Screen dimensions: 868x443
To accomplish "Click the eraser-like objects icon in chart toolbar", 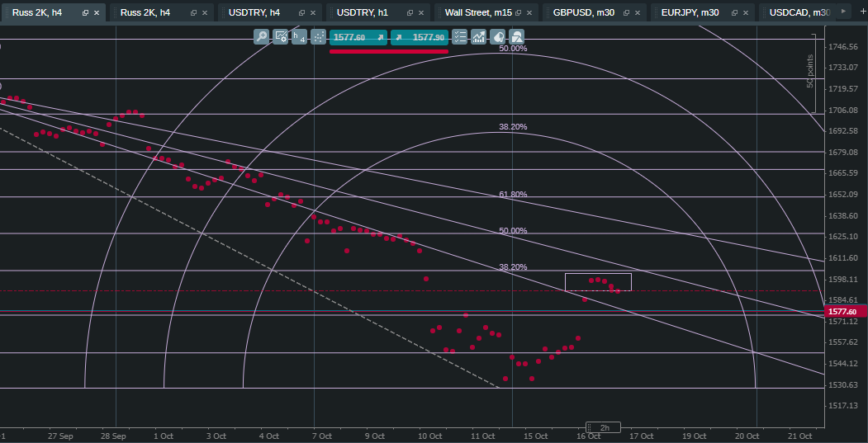I will (497, 37).
